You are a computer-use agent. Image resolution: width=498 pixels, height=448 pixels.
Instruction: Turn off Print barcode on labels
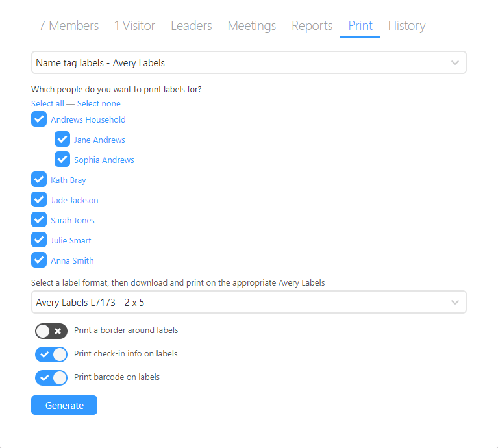[x=51, y=377]
